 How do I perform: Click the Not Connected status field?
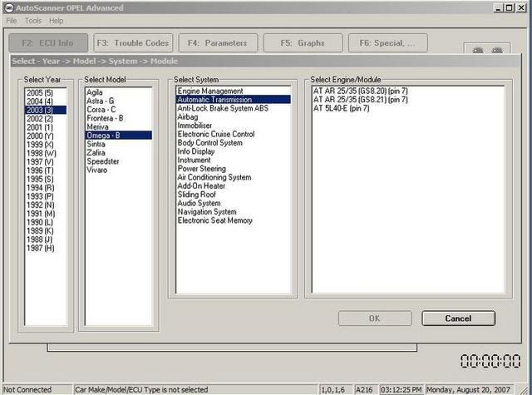(x=37, y=389)
